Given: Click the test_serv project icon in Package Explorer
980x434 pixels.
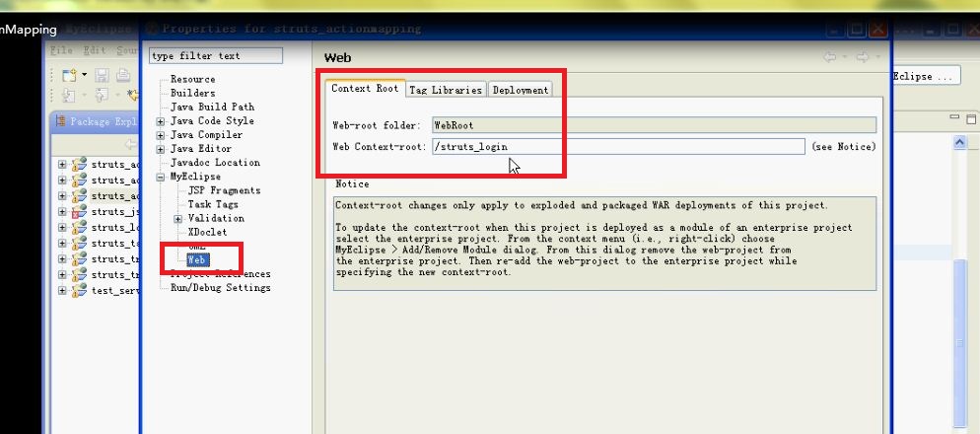Looking at the screenshot, I should (79, 291).
